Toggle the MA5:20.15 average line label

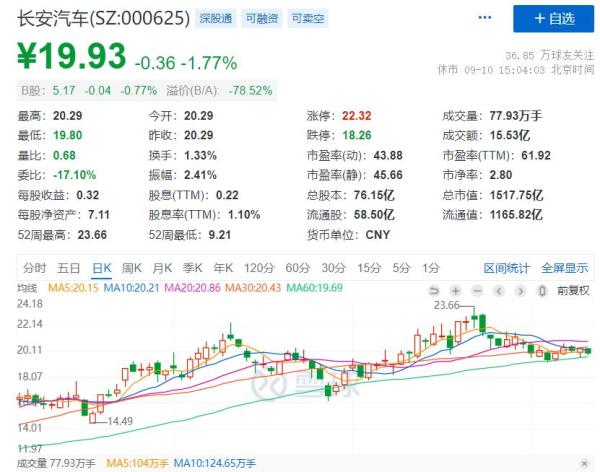tap(73, 288)
